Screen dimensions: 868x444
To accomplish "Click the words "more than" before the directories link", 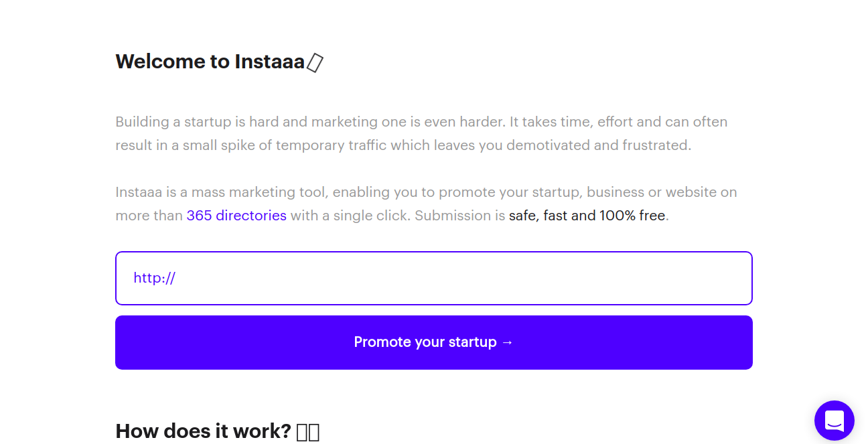I will (149, 216).
